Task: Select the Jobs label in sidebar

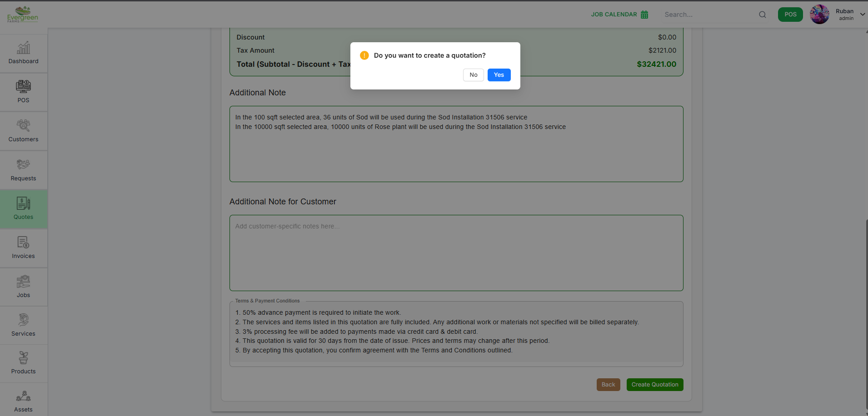Action: coord(23,295)
